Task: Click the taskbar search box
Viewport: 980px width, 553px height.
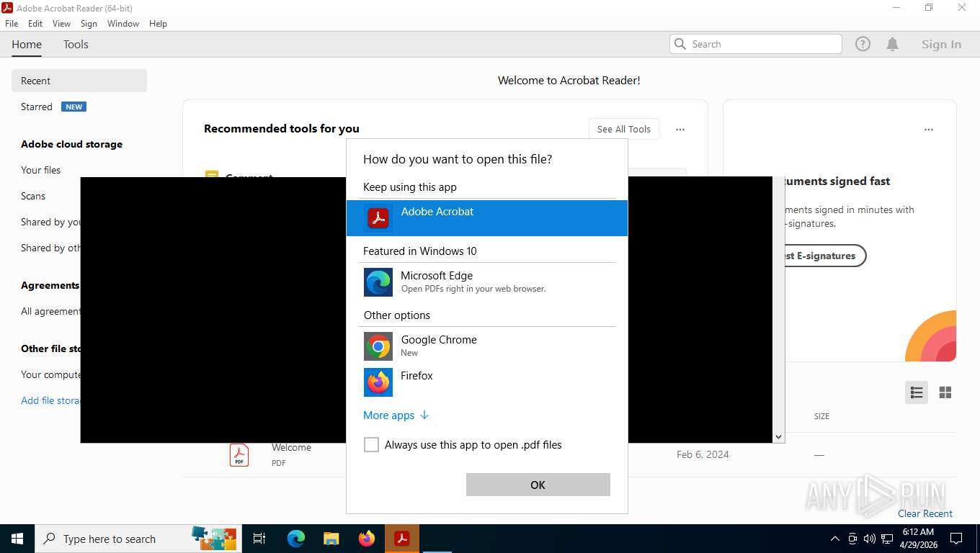Action: pos(137,539)
